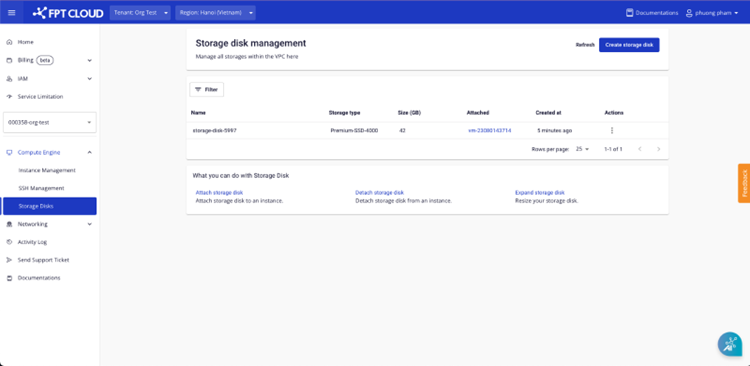Go to previous page arrow
The height and width of the screenshot is (366, 750).
tap(640, 149)
